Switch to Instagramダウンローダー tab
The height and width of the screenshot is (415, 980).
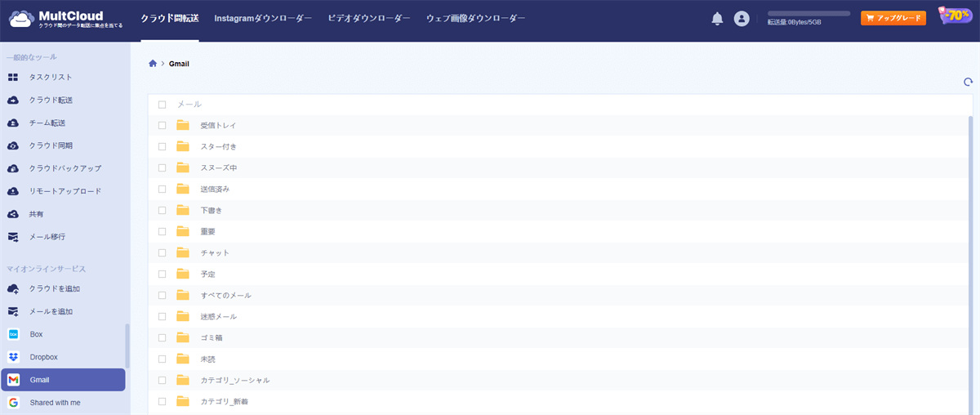[x=262, y=18]
